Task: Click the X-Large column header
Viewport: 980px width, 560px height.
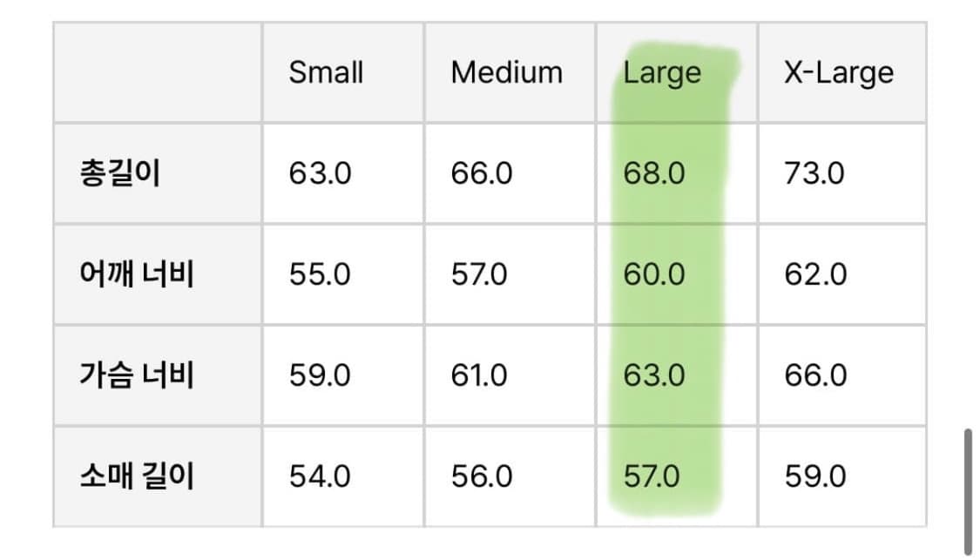Action: click(x=838, y=72)
